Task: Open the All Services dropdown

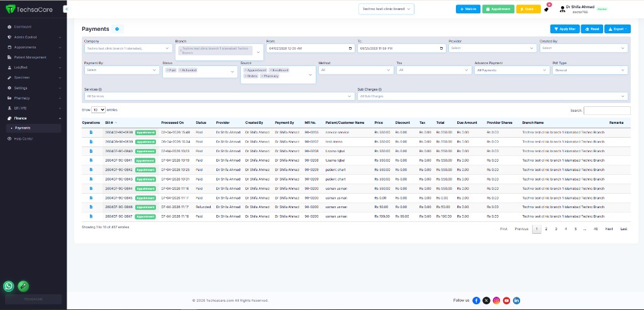Action: coord(219,96)
